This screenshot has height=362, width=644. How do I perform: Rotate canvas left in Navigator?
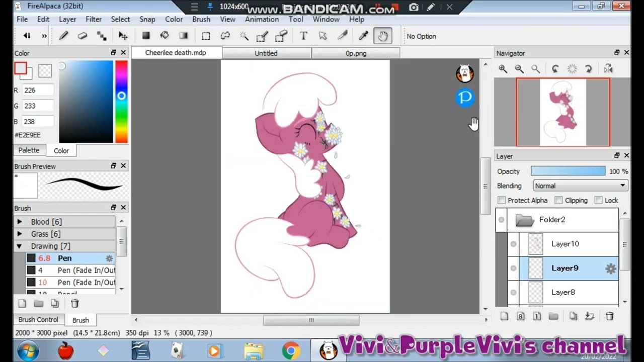[555, 69]
